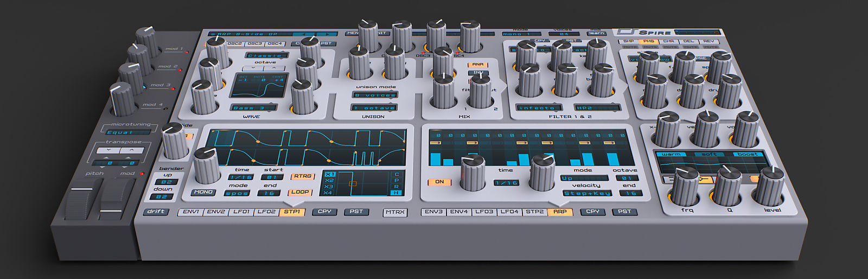Click the P option in step editor

[x=397, y=181]
